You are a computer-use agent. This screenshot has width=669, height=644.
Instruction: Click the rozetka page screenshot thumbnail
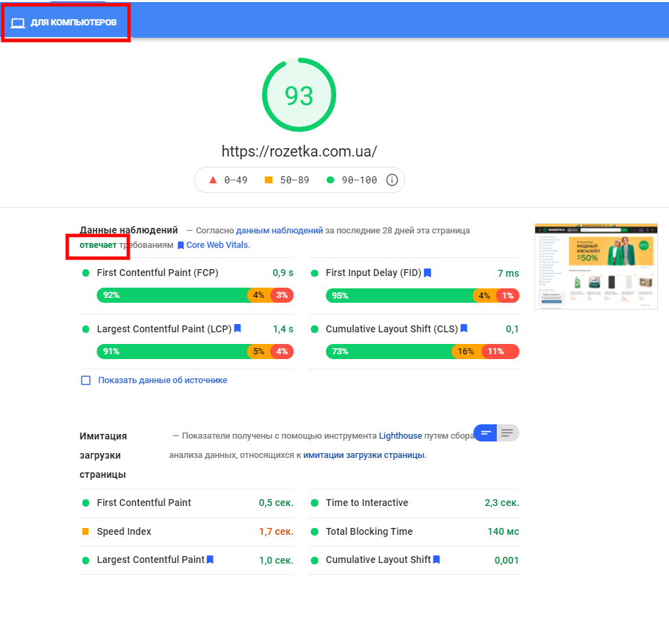[x=596, y=266]
